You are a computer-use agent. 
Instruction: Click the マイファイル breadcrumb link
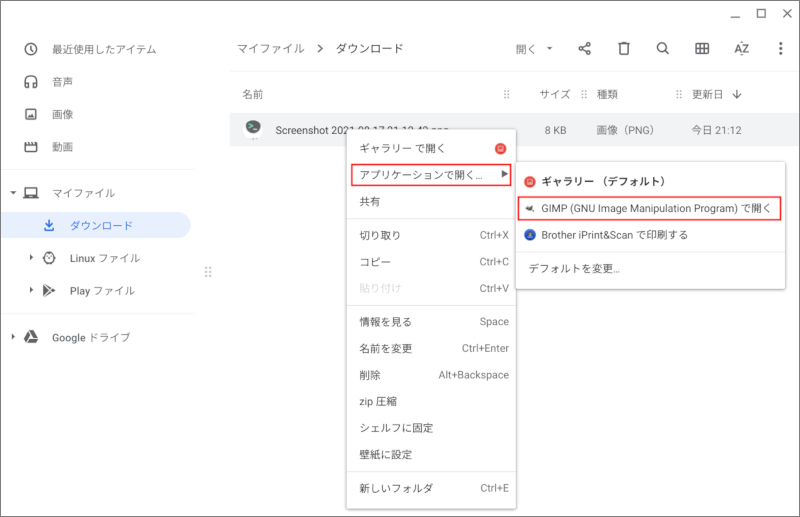[x=270, y=48]
